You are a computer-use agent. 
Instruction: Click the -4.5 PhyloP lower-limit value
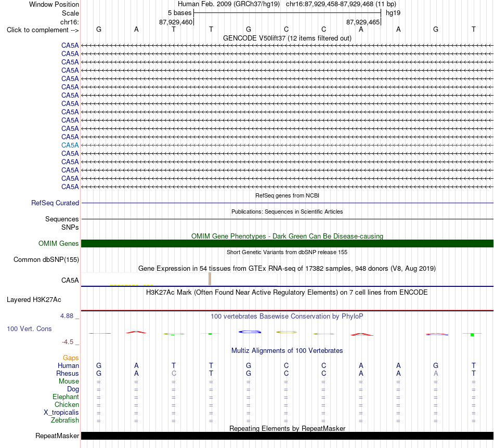68,341
